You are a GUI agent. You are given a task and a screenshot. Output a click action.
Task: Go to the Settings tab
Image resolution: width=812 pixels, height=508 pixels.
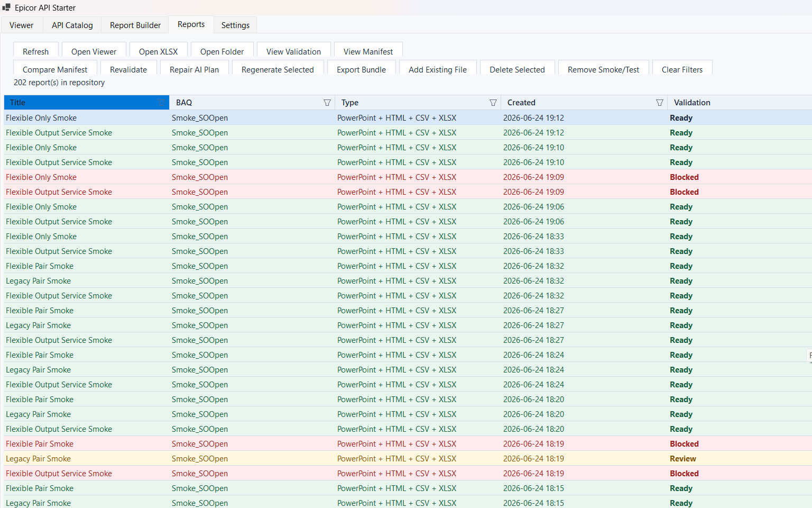pos(235,25)
